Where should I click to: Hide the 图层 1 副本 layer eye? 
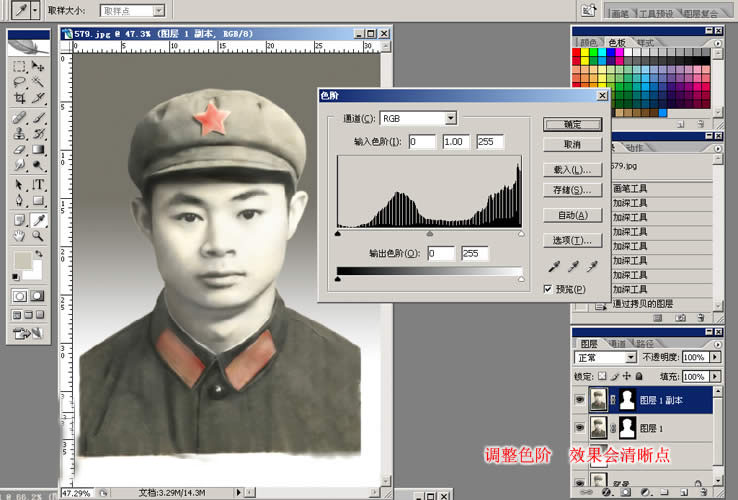(x=579, y=400)
